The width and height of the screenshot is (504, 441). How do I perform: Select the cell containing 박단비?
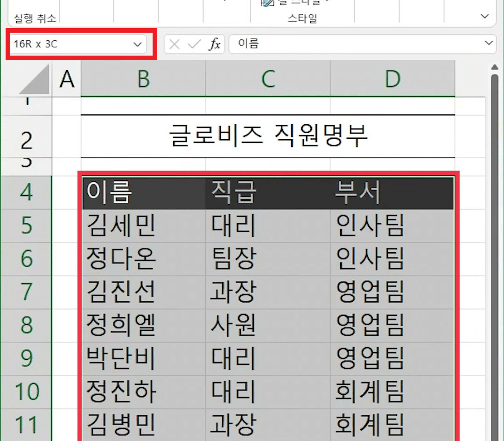click(143, 358)
